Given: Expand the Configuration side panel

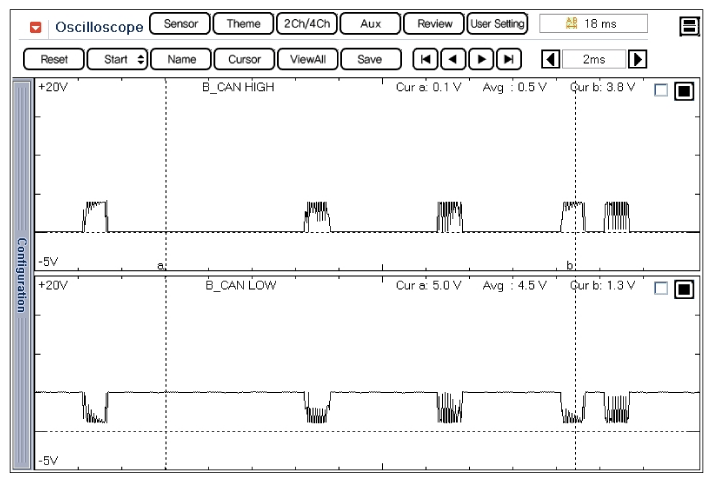Looking at the screenshot, I should click(x=22, y=275).
